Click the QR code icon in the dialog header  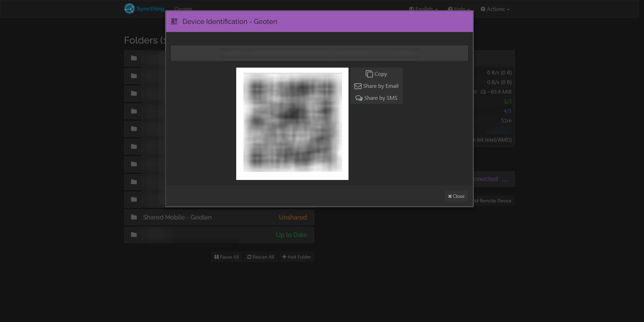click(x=174, y=21)
